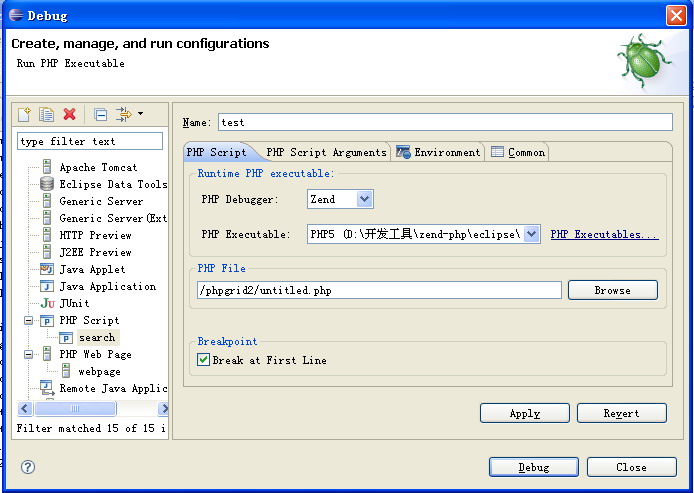Switch to PHP Script tab
The width and height of the screenshot is (694, 493).
tap(216, 152)
